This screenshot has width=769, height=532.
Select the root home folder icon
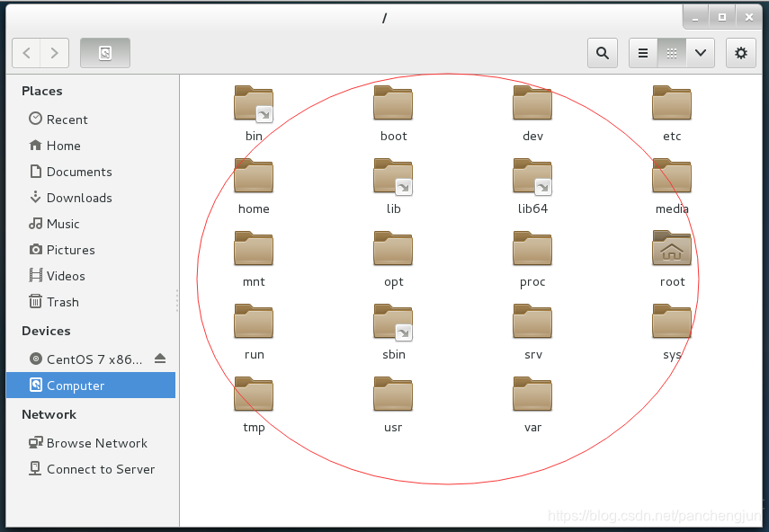tap(671, 248)
